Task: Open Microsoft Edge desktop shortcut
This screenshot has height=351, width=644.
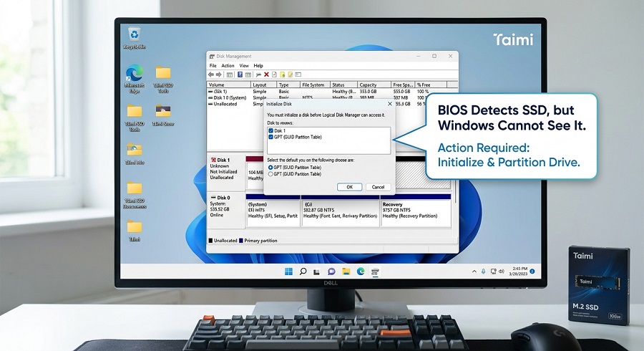Action: 135,79
